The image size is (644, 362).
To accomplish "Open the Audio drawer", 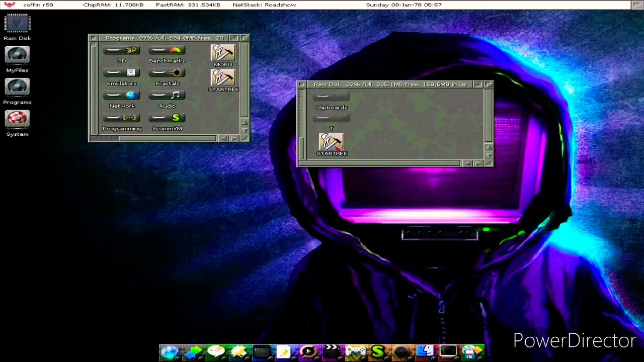I will coord(167,100).
